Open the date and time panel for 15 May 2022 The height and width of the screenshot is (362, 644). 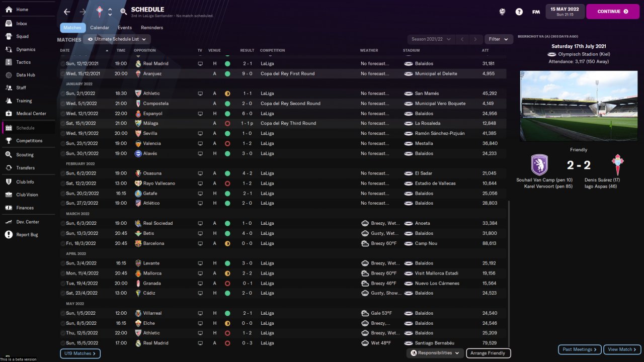565,12
